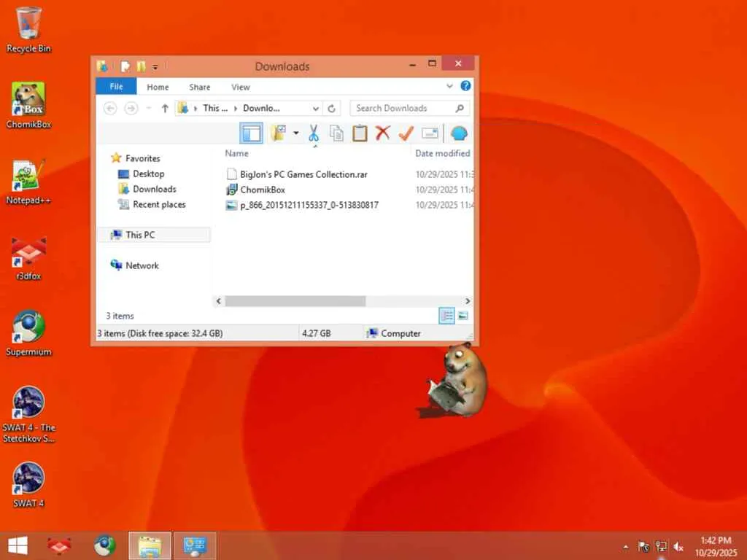Click the blue shell icon in toolbar
Screen dimensions: 747x560
459,133
